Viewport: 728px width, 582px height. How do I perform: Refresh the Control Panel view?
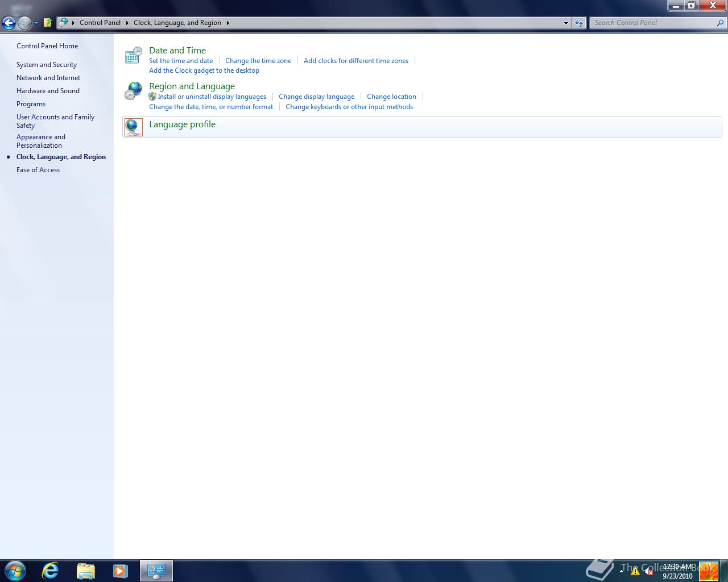[579, 23]
